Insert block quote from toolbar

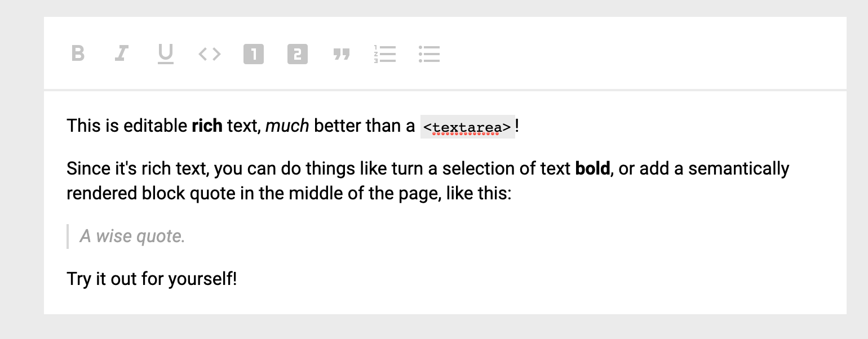[x=342, y=54]
